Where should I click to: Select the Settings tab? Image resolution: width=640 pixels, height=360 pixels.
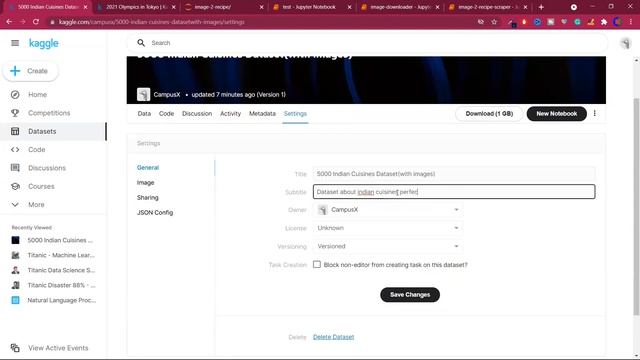click(x=295, y=114)
